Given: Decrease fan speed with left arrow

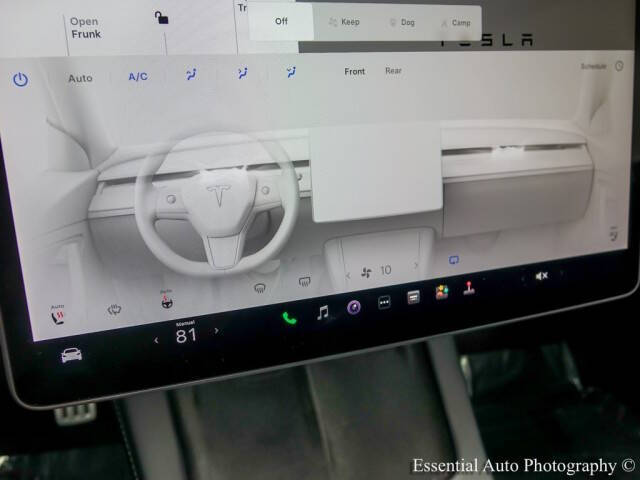Looking at the screenshot, I should tap(348, 276).
